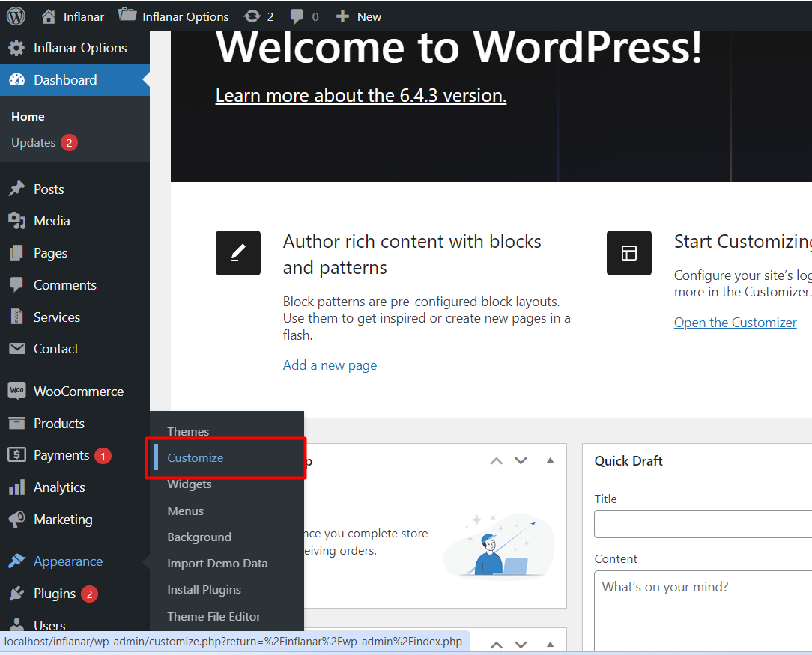Select Import Demo Data
The height and width of the screenshot is (655, 812).
tap(217, 564)
